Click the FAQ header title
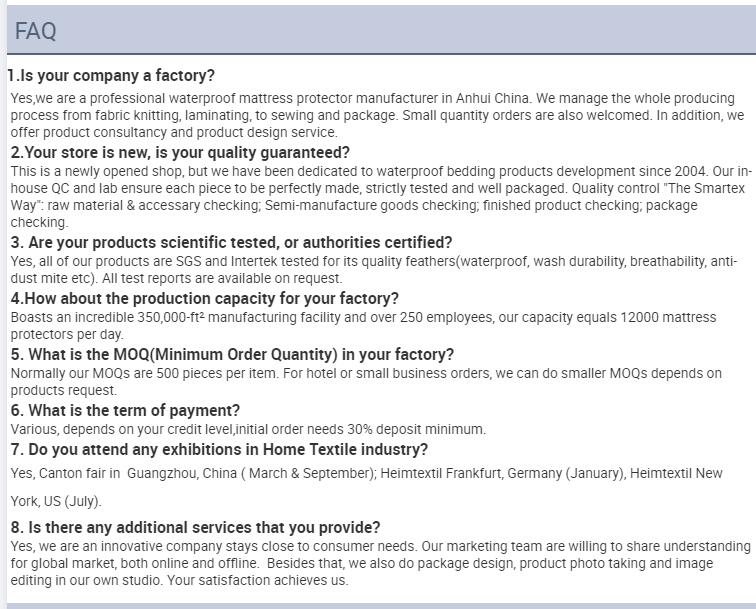Image resolution: width=756 pixels, height=609 pixels. (x=35, y=31)
